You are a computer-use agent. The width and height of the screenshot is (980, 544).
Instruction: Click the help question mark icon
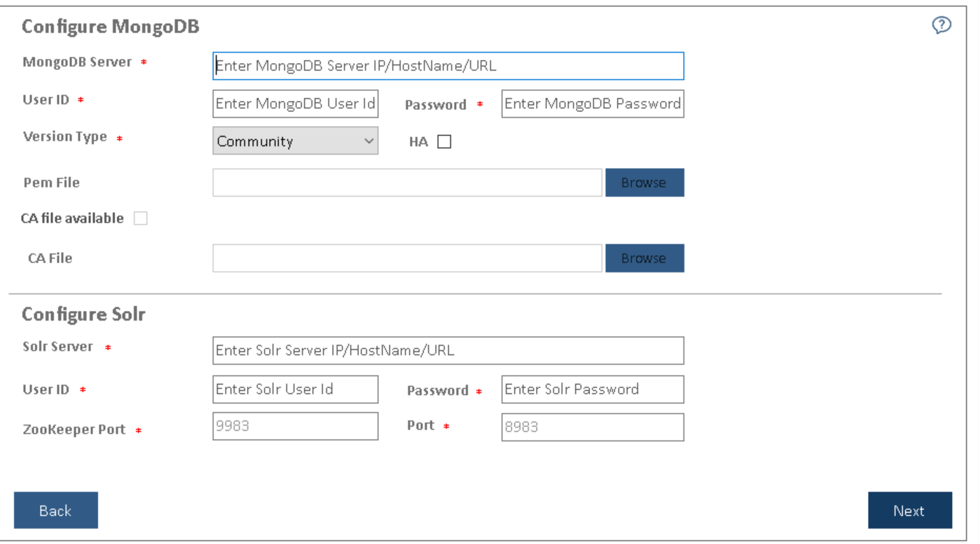pyautogui.click(x=941, y=25)
